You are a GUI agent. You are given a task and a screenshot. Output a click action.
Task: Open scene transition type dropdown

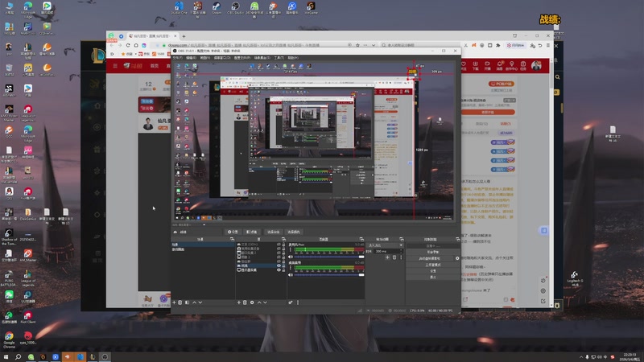click(x=386, y=245)
